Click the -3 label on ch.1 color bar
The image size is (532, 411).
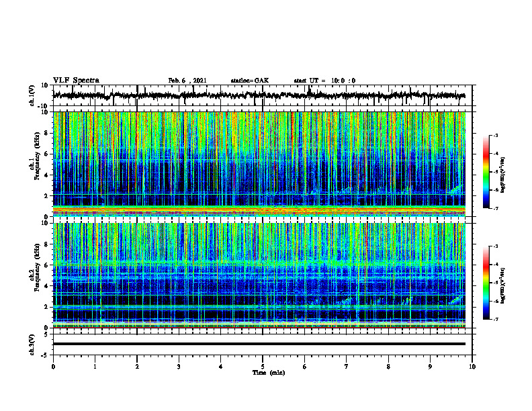(496, 135)
